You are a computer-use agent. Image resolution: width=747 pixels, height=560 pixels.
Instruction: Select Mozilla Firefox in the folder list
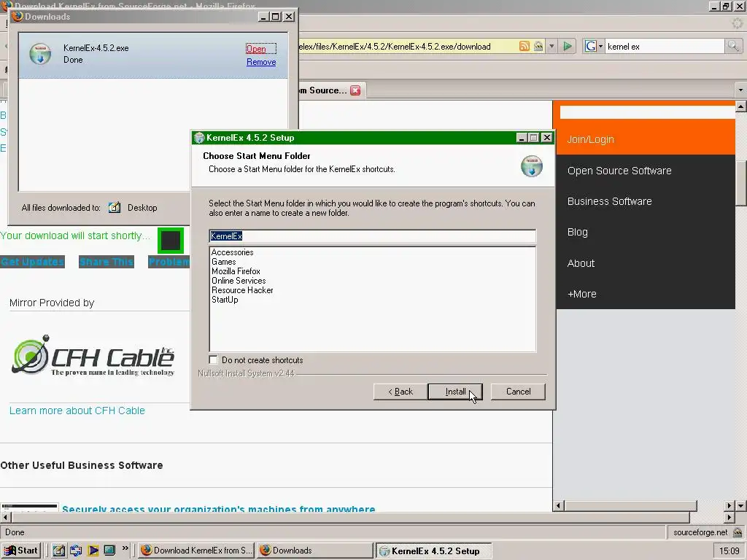coord(236,271)
